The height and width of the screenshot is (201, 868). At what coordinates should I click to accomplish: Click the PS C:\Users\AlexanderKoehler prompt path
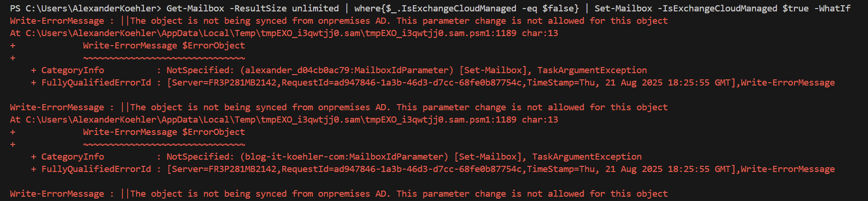85,8
